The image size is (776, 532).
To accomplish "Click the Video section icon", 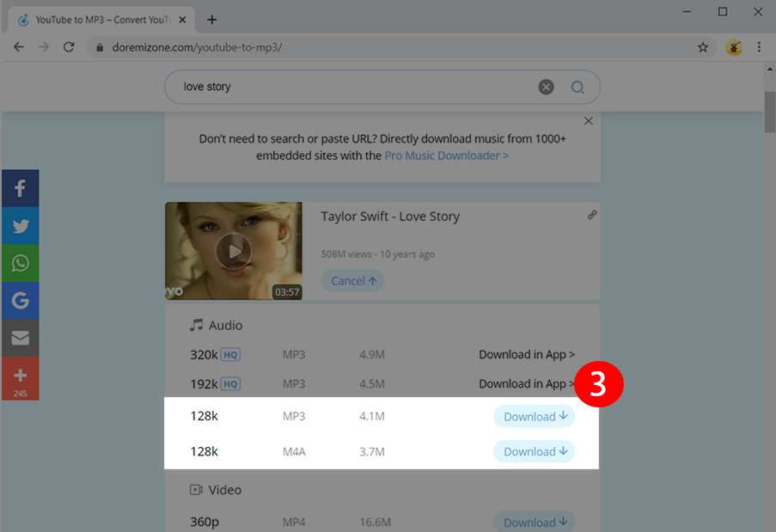I will [198, 489].
